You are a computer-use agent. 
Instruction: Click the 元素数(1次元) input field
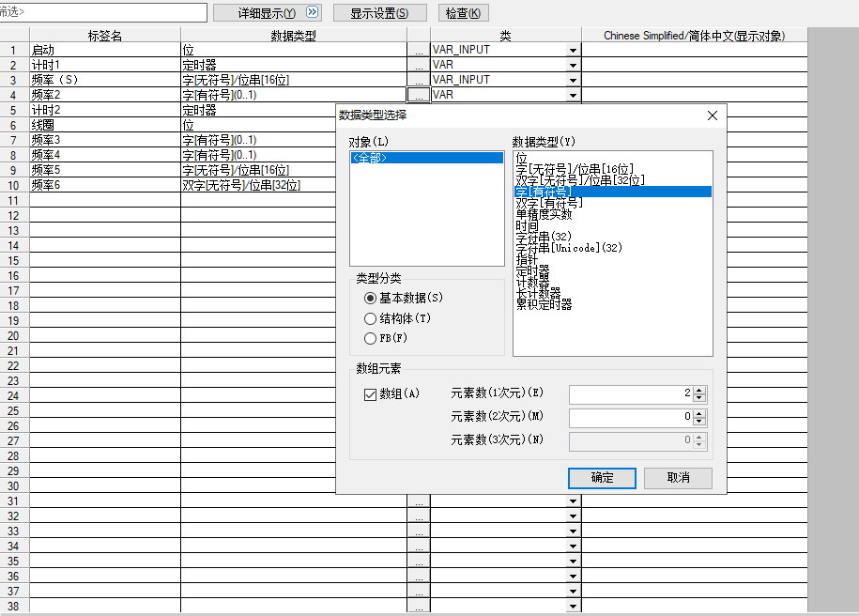[x=631, y=393]
